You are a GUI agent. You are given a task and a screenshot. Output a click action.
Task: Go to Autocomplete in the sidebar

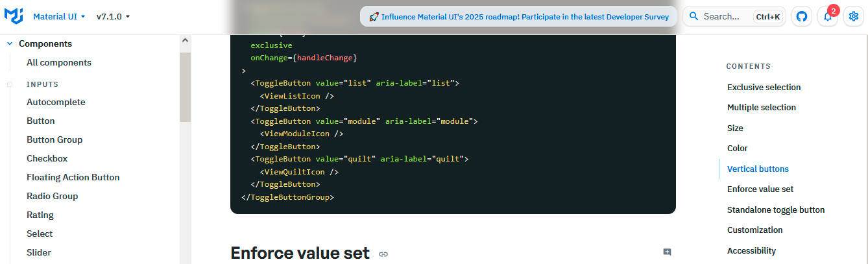coord(56,102)
